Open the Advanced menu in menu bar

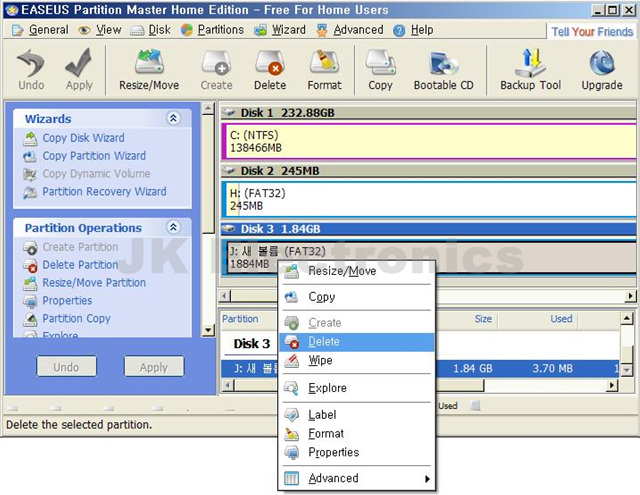[350, 30]
